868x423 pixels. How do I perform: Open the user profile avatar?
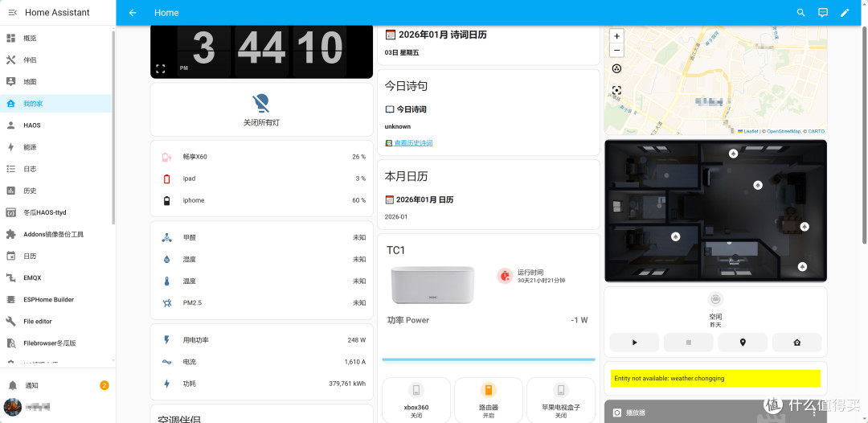(12, 407)
